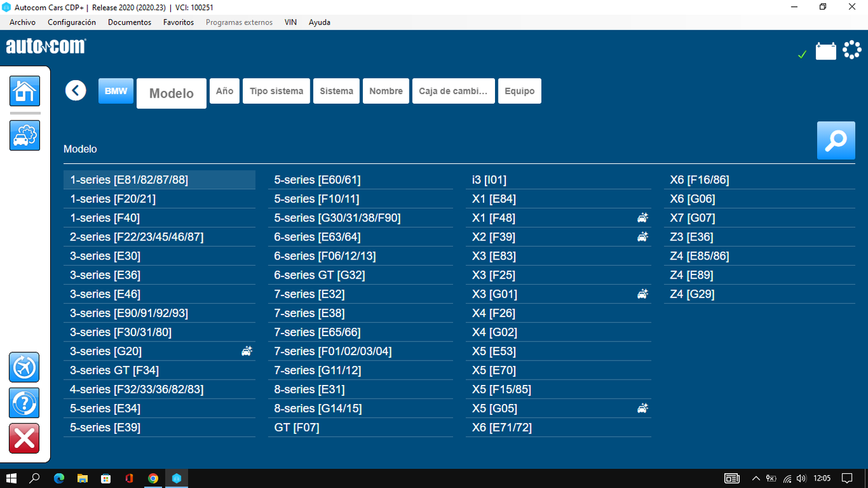The width and height of the screenshot is (868, 488).
Task: Select model 1-series [F40]
Action: click(159, 218)
